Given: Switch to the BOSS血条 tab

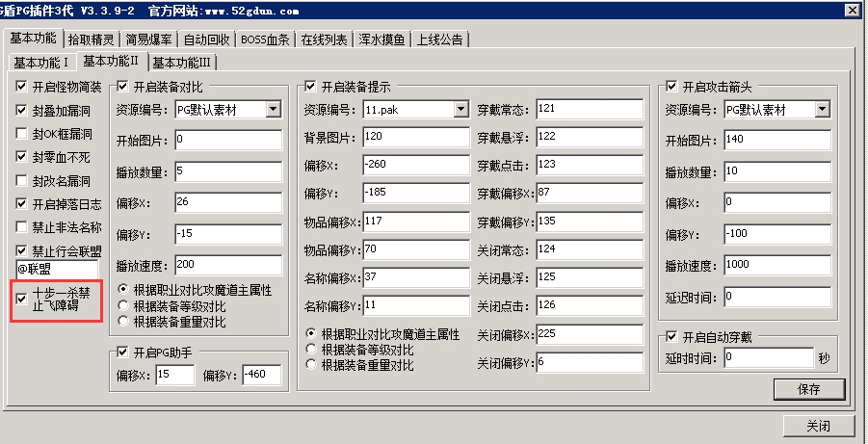Looking at the screenshot, I should [265, 39].
